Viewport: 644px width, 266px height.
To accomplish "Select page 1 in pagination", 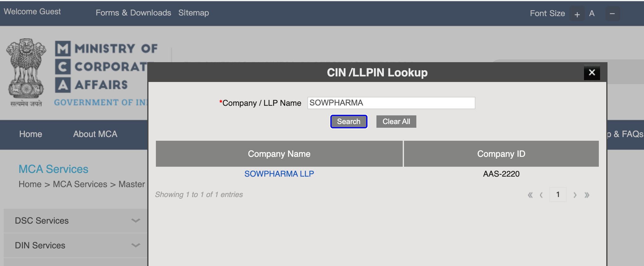I will (x=558, y=195).
